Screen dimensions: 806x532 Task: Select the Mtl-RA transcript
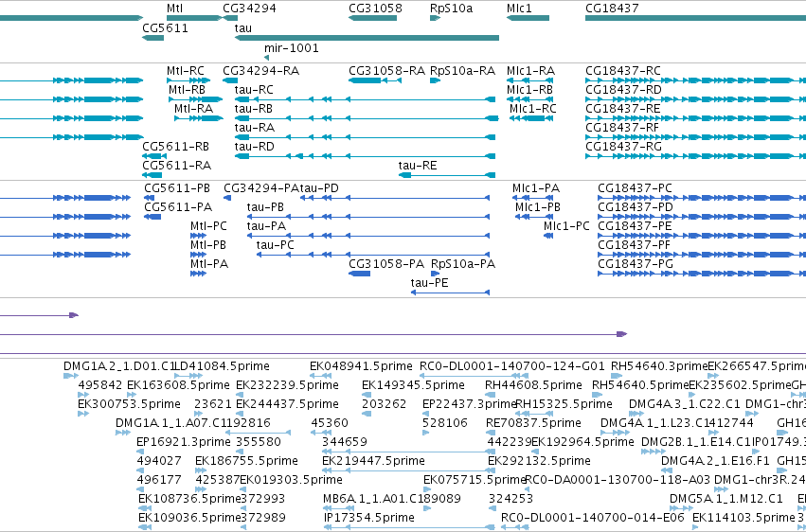coord(198,118)
